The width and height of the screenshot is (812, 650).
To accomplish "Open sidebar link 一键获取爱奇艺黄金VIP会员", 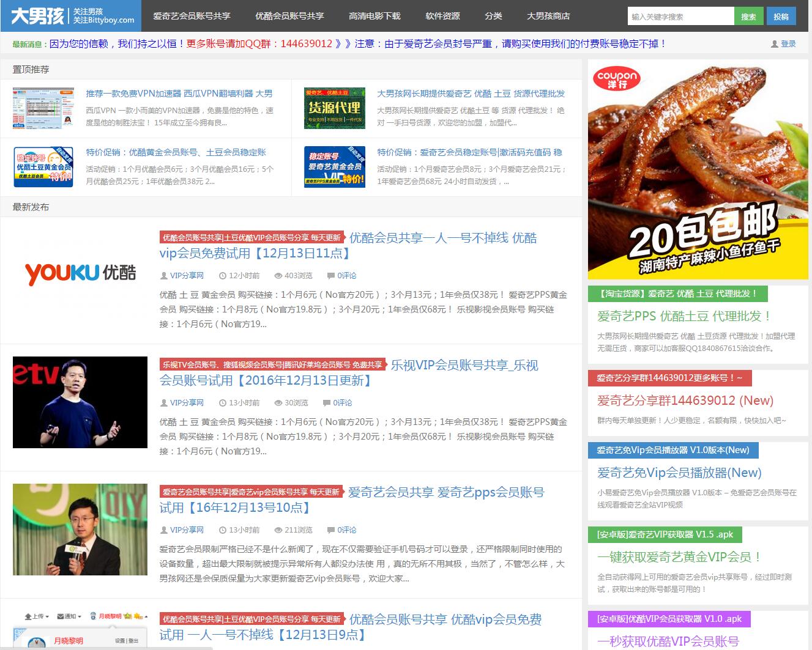I will [x=679, y=557].
